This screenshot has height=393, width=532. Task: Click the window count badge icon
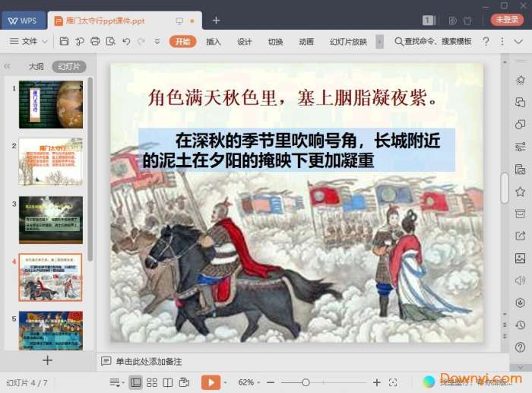[x=427, y=21]
